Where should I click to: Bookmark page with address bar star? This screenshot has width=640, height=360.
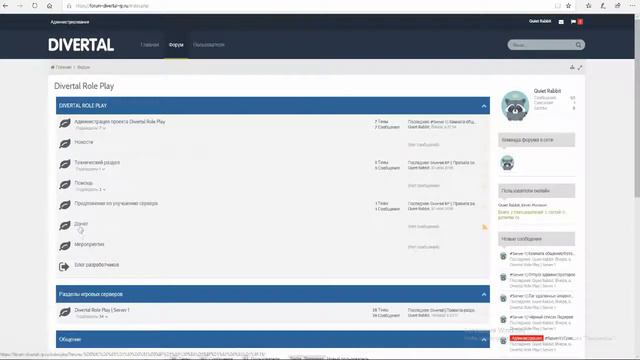[x=569, y=6]
